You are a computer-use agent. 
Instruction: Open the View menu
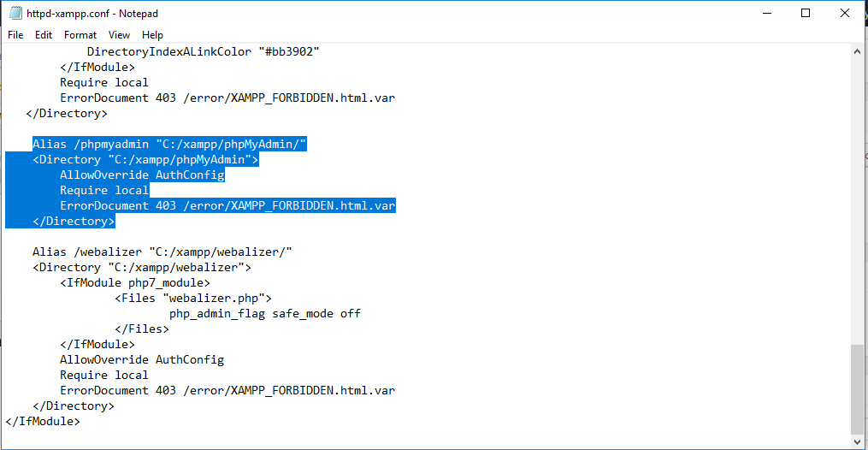[x=119, y=35]
